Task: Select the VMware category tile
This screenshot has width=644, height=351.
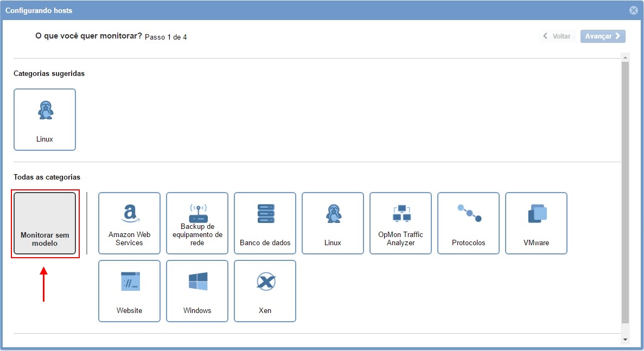Action: pos(536,223)
